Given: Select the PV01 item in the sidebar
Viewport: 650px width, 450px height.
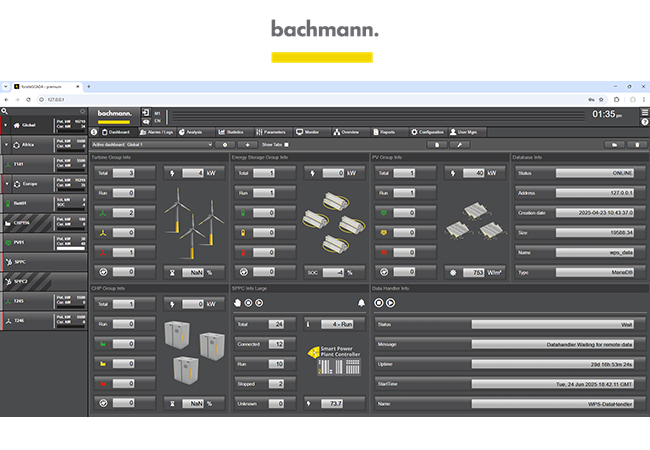Looking at the screenshot, I should click(x=44, y=242).
